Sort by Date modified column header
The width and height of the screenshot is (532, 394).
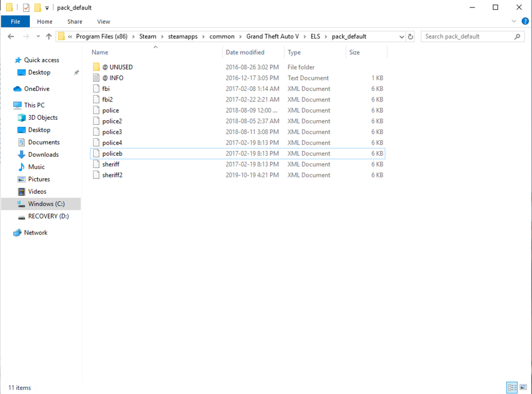(x=245, y=52)
